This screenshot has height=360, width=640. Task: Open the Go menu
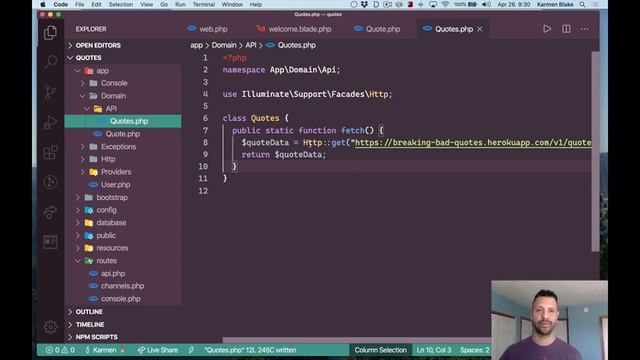pos(164,4)
